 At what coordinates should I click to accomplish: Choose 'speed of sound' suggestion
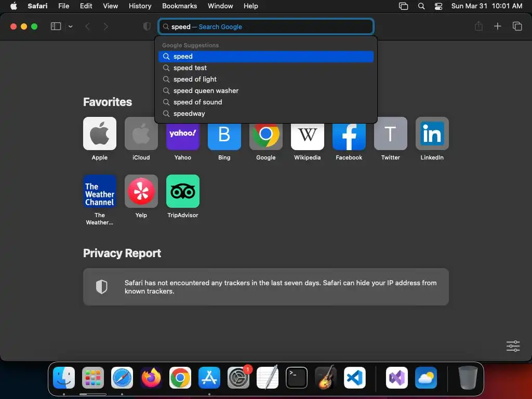point(266,102)
